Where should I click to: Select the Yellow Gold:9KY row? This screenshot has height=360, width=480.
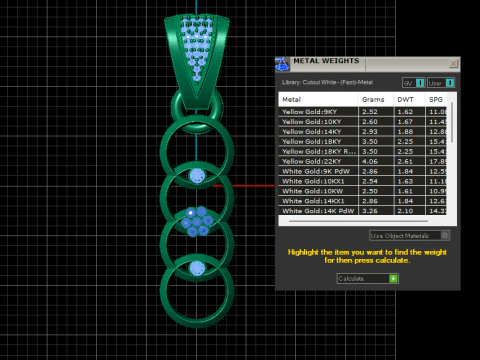363,112
